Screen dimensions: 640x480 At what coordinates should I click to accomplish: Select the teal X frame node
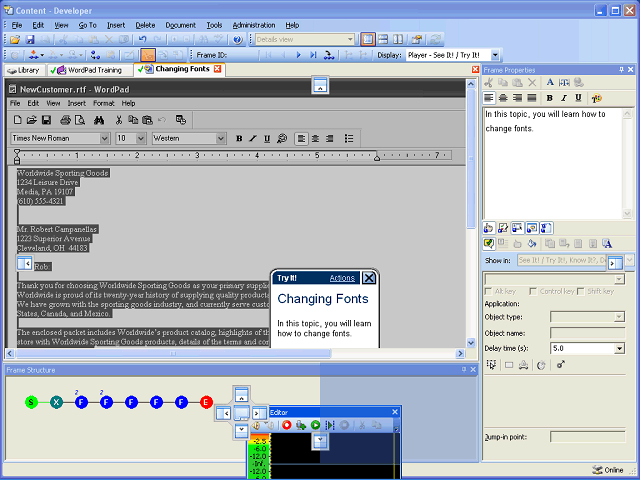tap(56, 402)
